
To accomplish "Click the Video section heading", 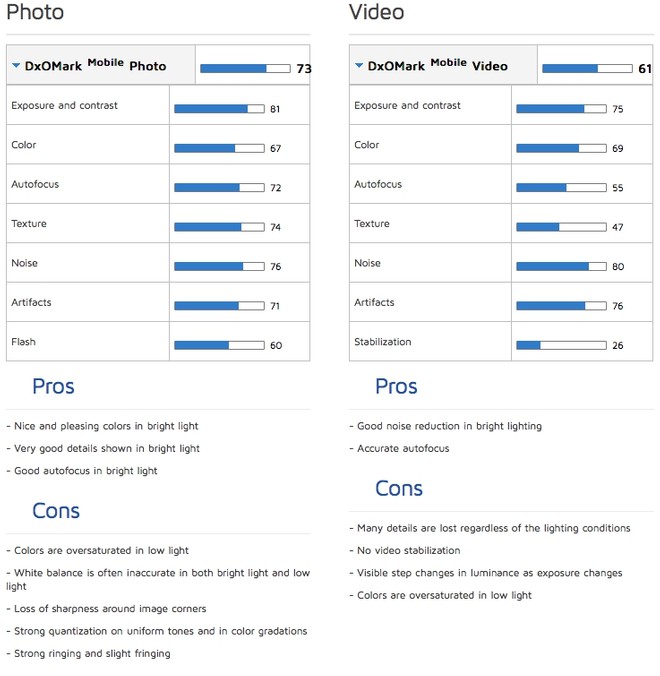I will pyautogui.click(x=377, y=13).
